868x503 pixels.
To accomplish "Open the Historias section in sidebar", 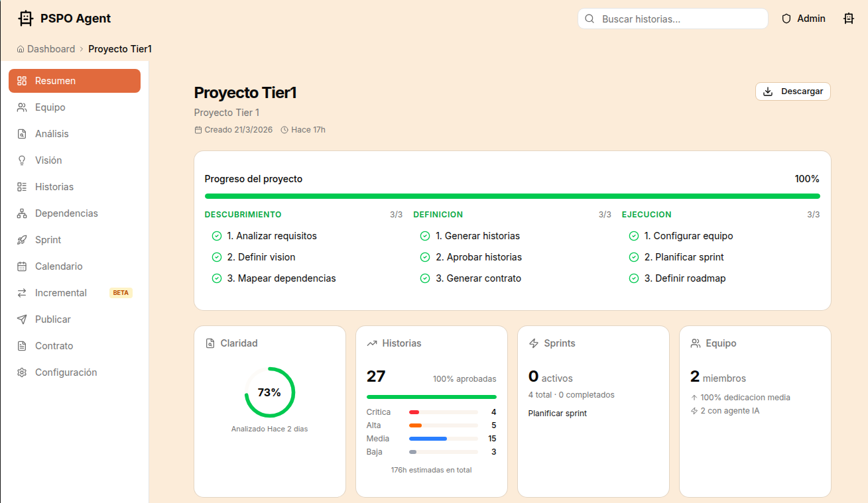I will 54,187.
